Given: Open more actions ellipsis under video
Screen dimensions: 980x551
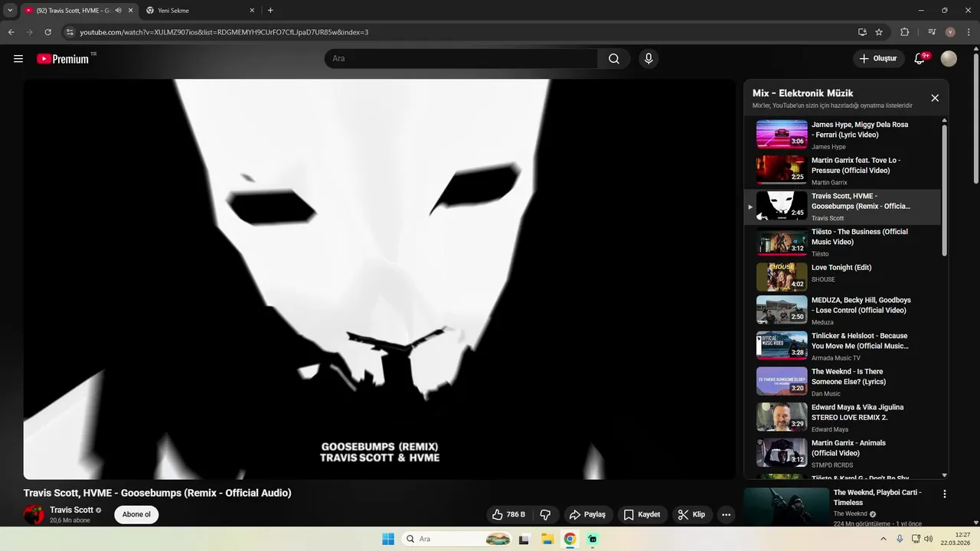Looking at the screenshot, I should click(726, 514).
